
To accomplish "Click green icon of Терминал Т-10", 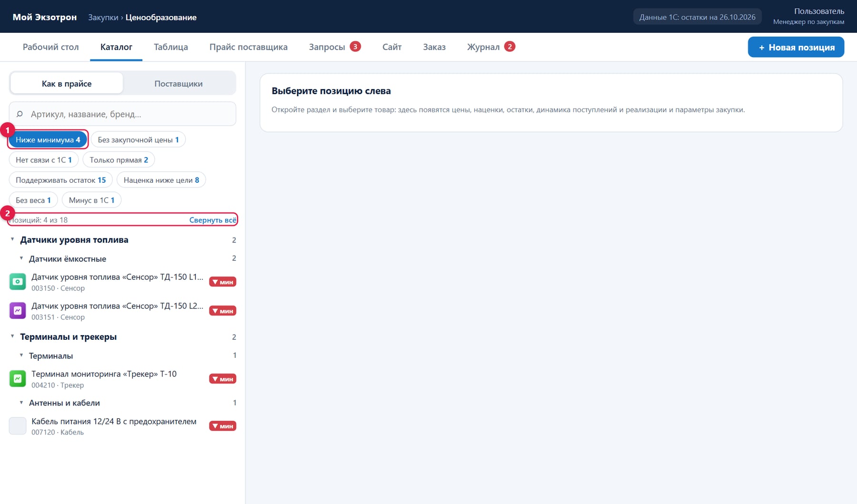I will [18, 379].
